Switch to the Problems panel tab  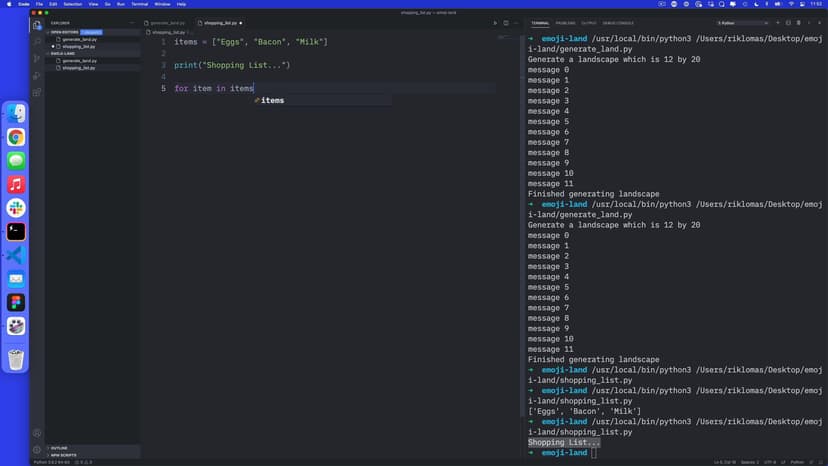(x=566, y=22)
